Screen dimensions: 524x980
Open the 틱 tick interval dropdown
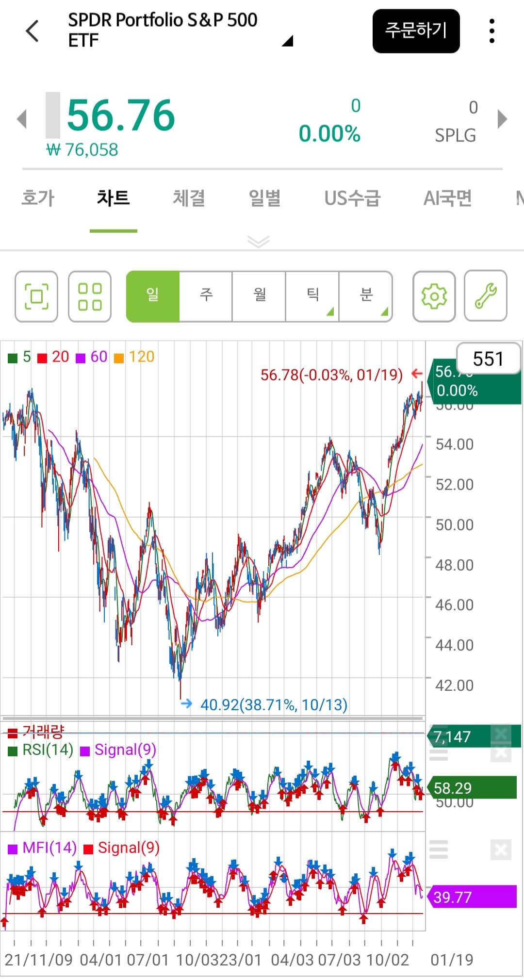[x=312, y=296]
